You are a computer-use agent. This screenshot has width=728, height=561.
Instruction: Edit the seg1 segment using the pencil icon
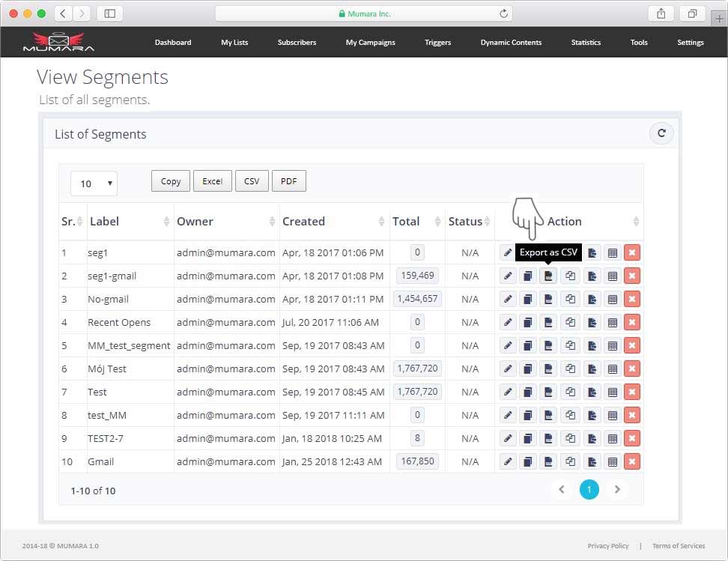(507, 252)
